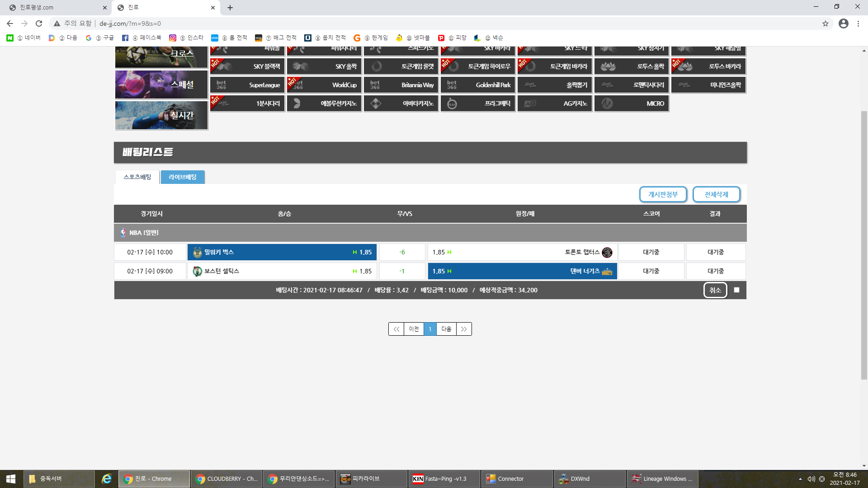Click the Facebook bookmark shortcut

click(125, 38)
